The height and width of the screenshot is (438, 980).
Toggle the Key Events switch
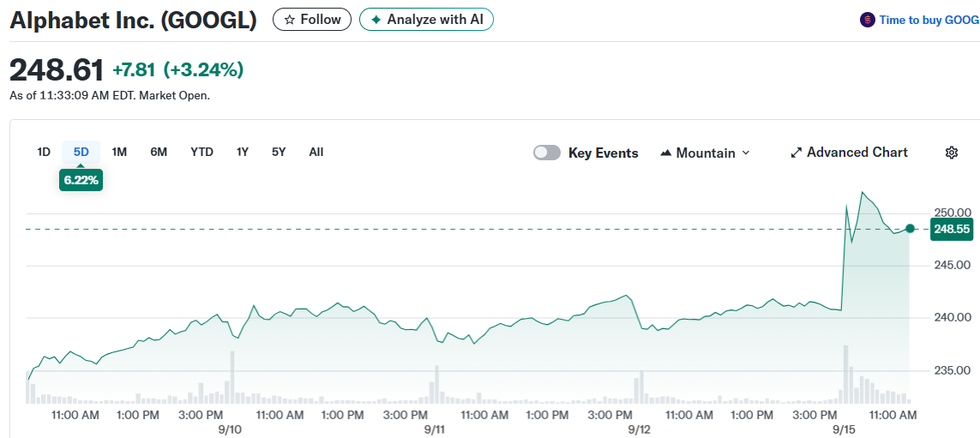(547, 153)
